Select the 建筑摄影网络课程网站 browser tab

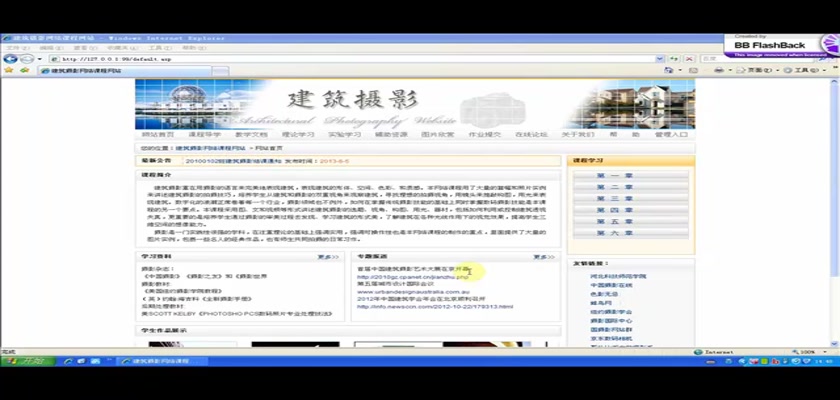(124, 71)
